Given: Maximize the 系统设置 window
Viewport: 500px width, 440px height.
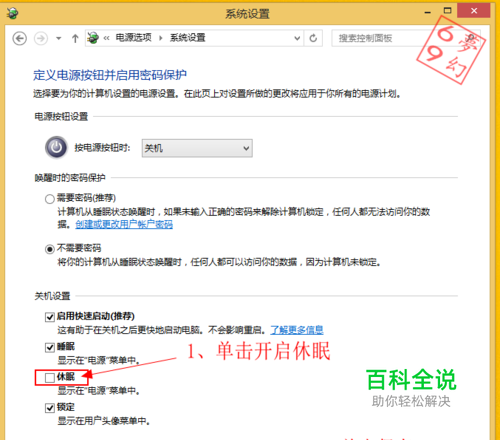Looking at the screenshot, I should coord(447,11).
